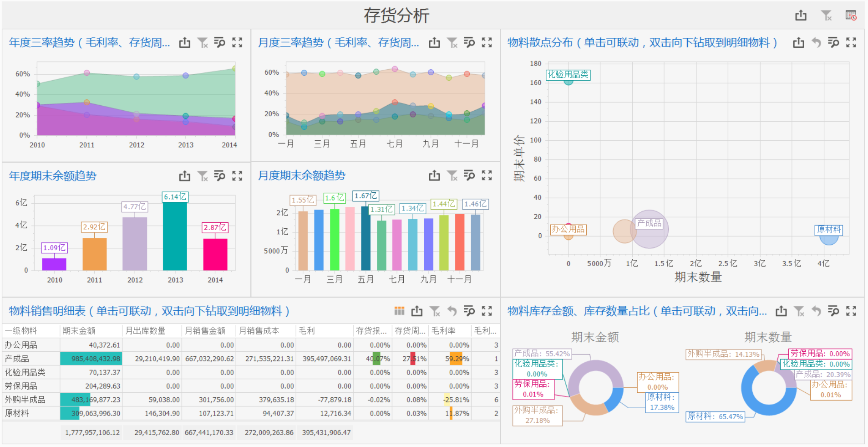Open scheduled report calendar icon at top right

[851, 15]
